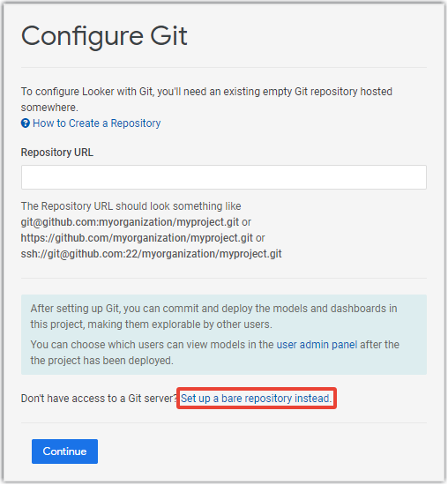Focus the Repository URL text field
Image resolution: width=448 pixels, height=485 pixels.
[x=224, y=177]
